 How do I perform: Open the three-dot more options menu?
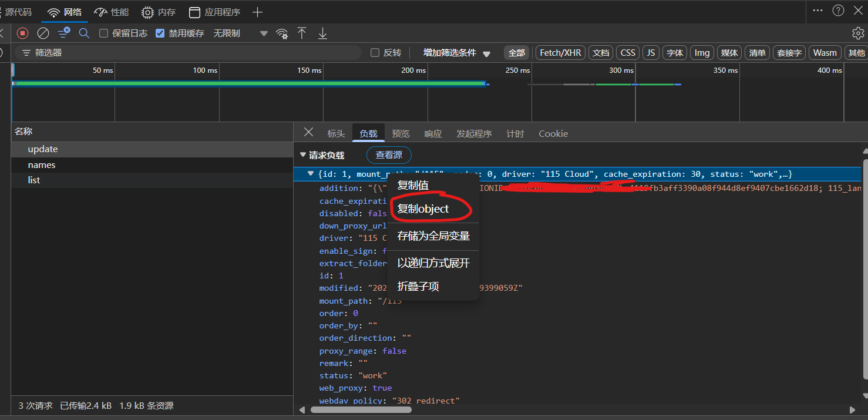click(x=817, y=11)
